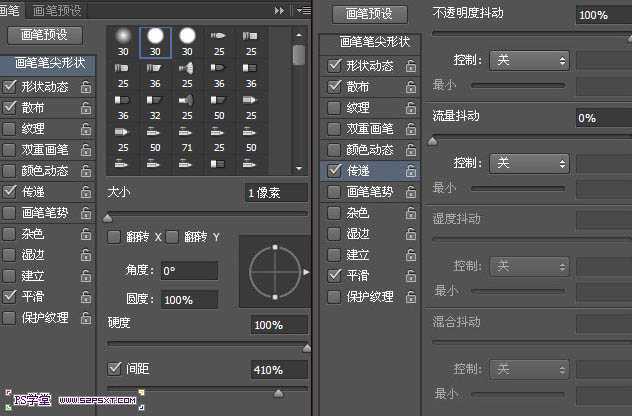Image resolution: width=632 pixels, height=416 pixels.
Task: Uncheck 散布 checkbox in left panel
Action: 10,107
